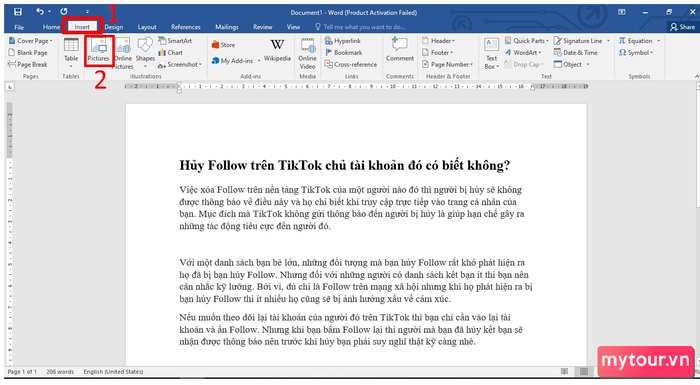
Task: Open the File tab
Action: (19, 27)
